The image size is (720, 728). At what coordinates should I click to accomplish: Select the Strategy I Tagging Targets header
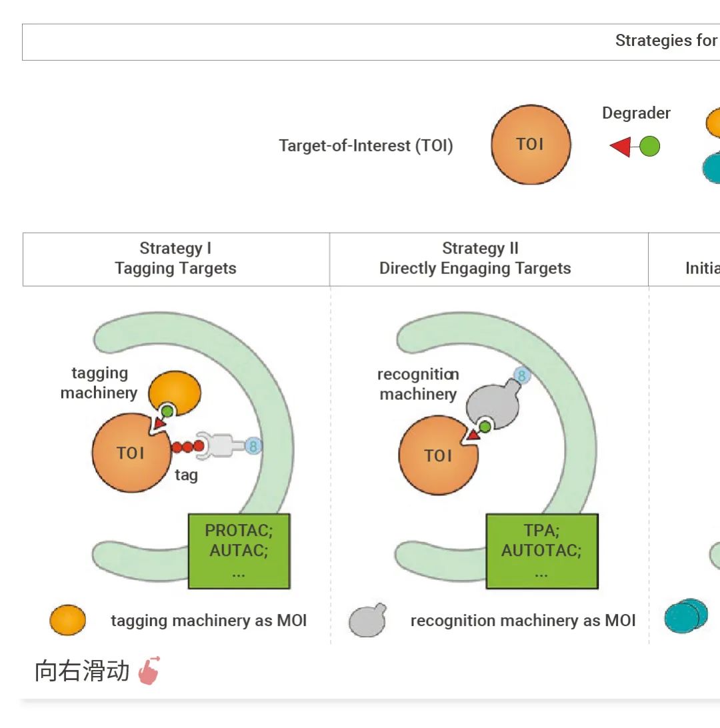click(x=176, y=259)
